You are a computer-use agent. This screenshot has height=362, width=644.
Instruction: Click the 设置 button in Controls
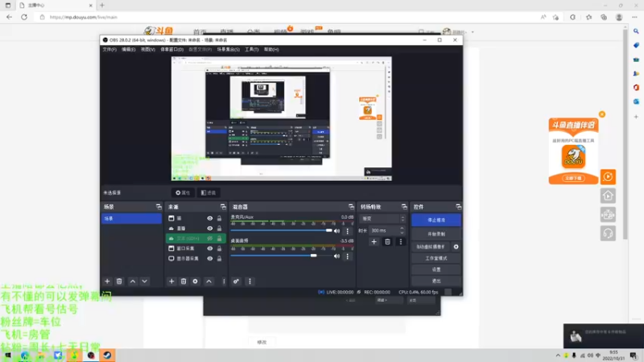pyautogui.click(x=436, y=269)
